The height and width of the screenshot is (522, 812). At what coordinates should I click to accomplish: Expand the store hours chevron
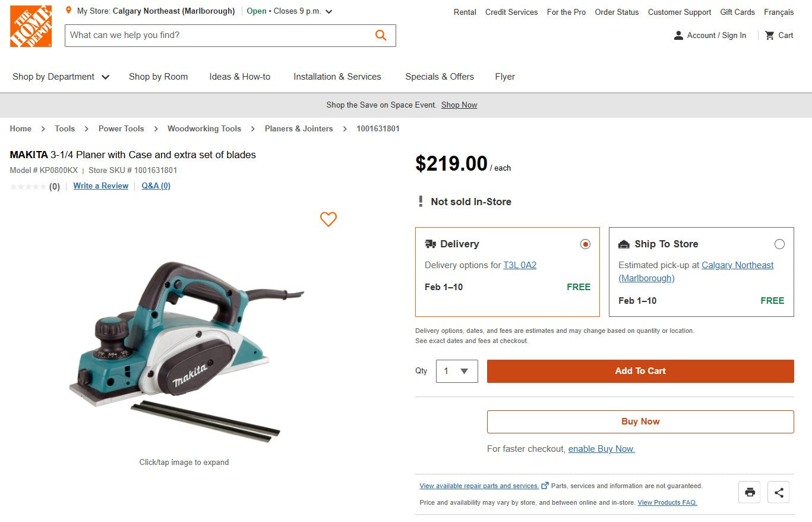pyautogui.click(x=328, y=11)
